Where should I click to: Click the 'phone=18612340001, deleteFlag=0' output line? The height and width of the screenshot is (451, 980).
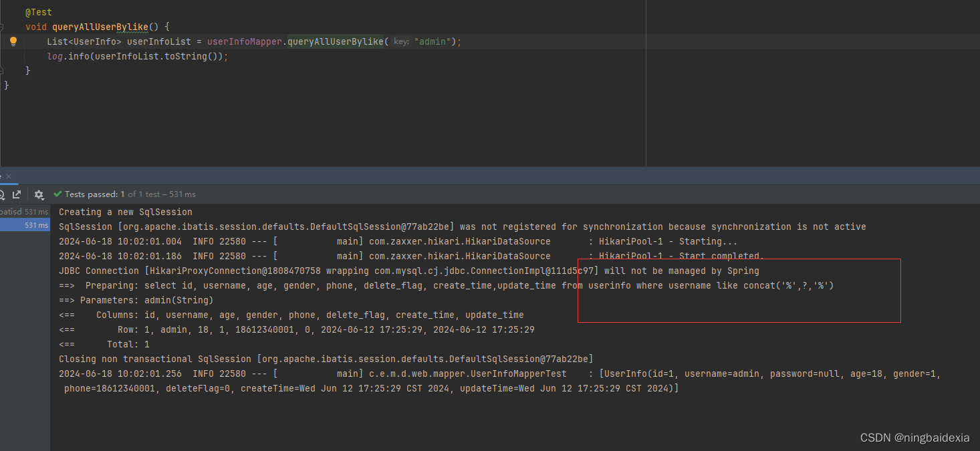point(372,388)
